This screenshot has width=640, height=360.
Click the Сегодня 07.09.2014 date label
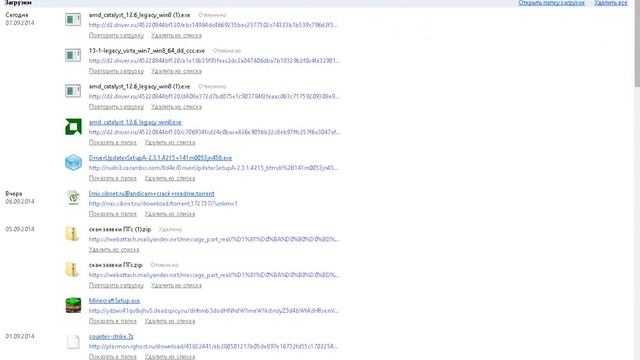click(20, 19)
